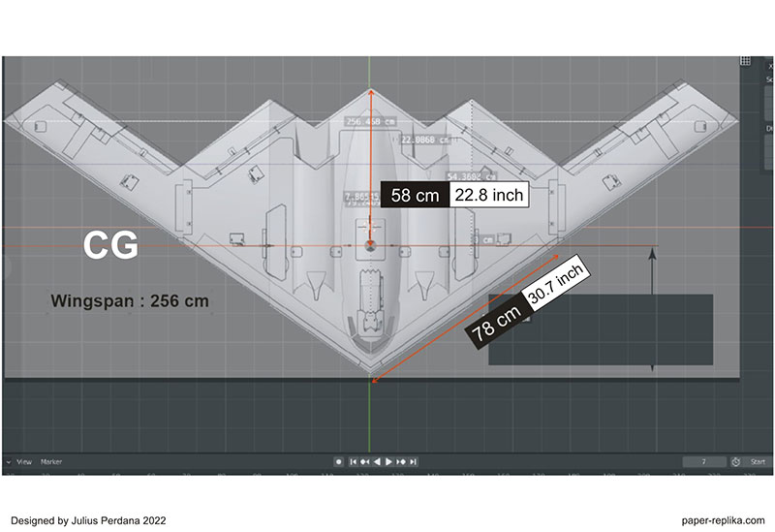The width and height of the screenshot is (775, 532).
Task: Step to the previous keyframe
Action: pyautogui.click(x=365, y=462)
